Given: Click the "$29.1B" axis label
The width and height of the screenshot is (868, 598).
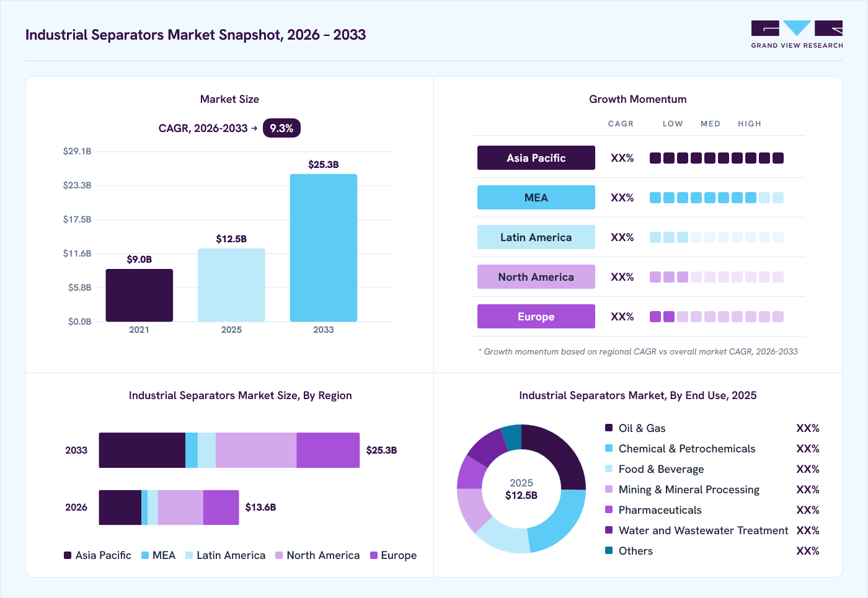Looking at the screenshot, I should tap(77, 151).
